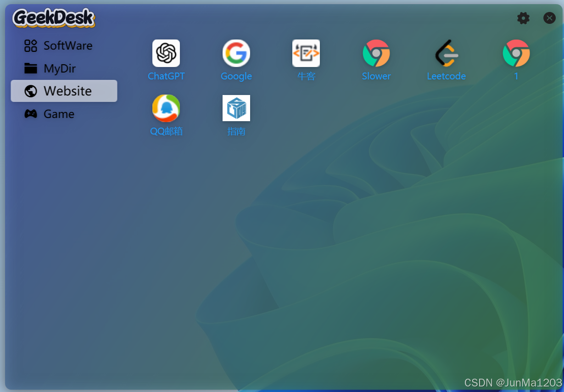Launch the Slower Chrome shortcut
Image resolution: width=564 pixels, height=392 pixels.
pyautogui.click(x=376, y=53)
